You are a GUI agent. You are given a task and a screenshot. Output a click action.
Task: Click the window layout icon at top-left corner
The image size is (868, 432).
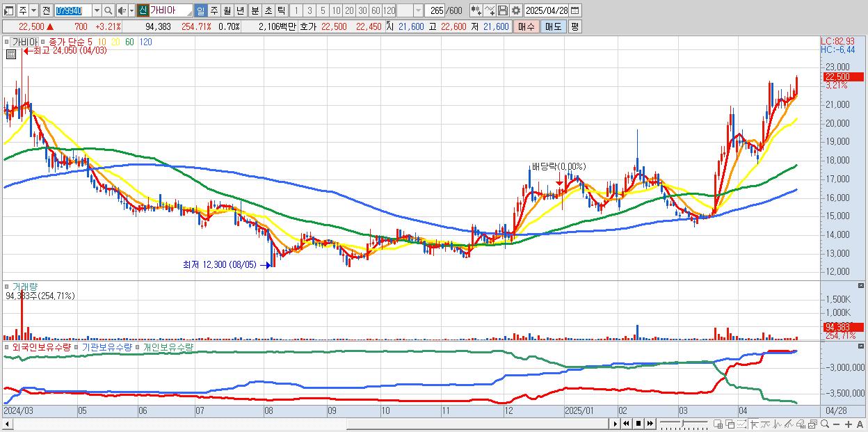(x=8, y=10)
